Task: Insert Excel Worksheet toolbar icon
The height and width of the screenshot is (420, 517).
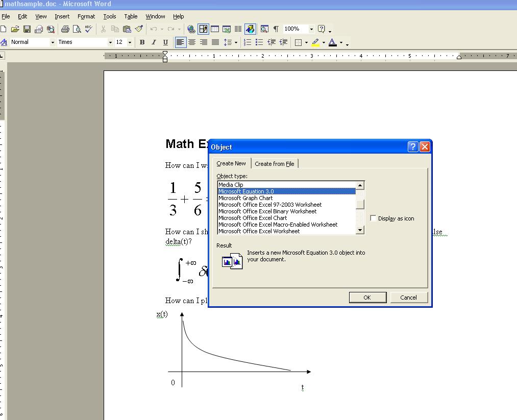Action: tap(227, 29)
